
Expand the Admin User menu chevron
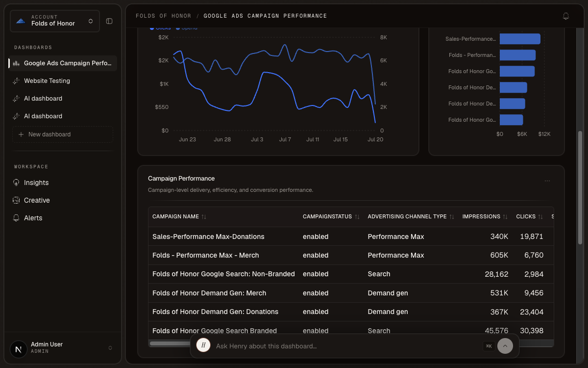coord(110,348)
